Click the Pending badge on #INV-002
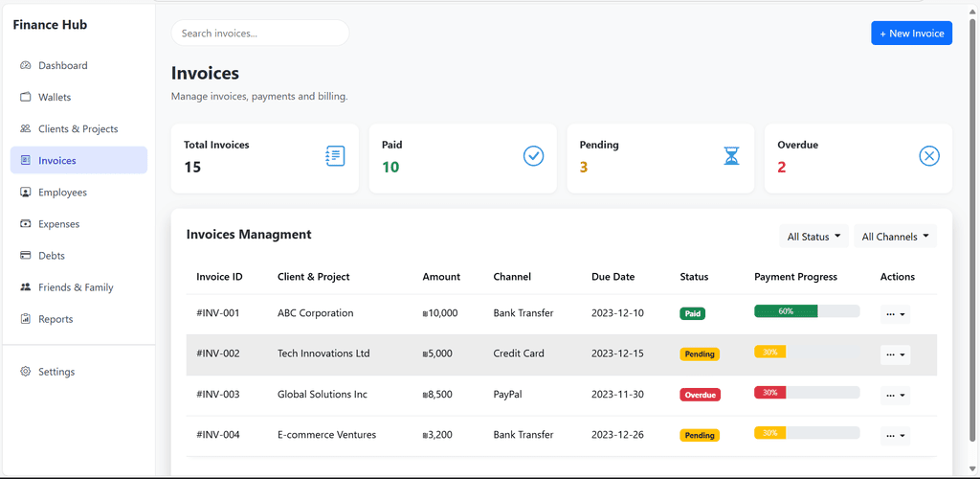The width and height of the screenshot is (980, 479). point(700,354)
